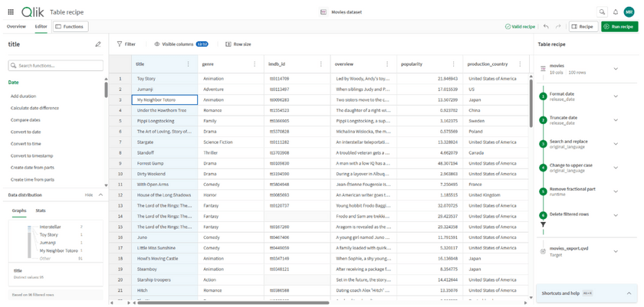Toggle the Functions panel button

click(x=69, y=27)
